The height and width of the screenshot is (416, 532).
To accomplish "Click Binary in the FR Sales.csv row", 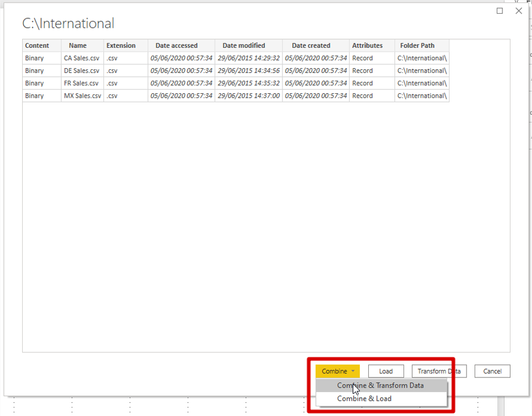I will pos(34,83).
